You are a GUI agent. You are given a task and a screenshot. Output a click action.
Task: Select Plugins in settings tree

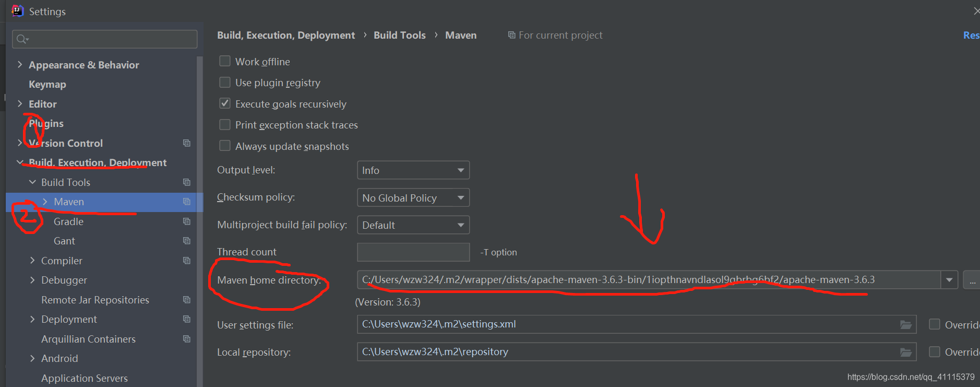pyautogui.click(x=46, y=124)
